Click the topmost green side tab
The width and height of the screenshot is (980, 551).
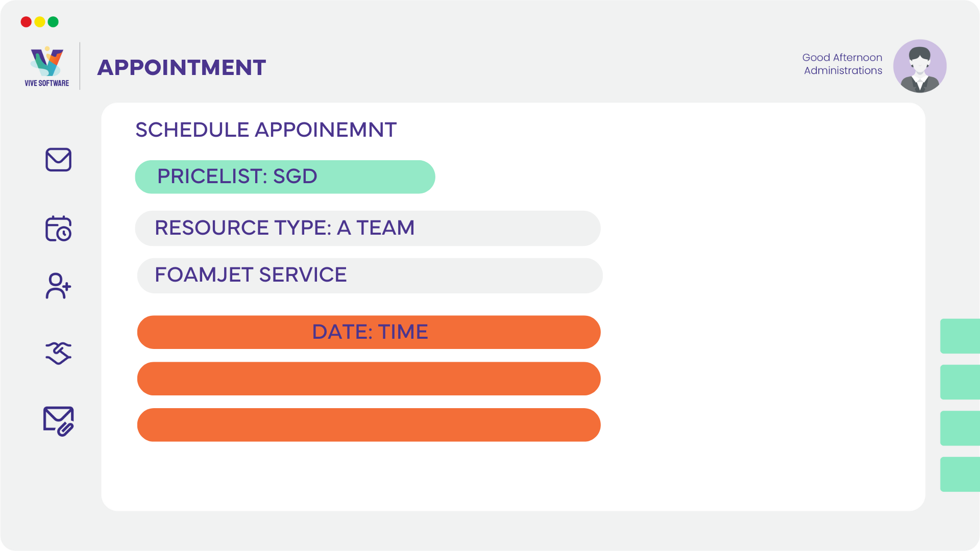tap(960, 336)
